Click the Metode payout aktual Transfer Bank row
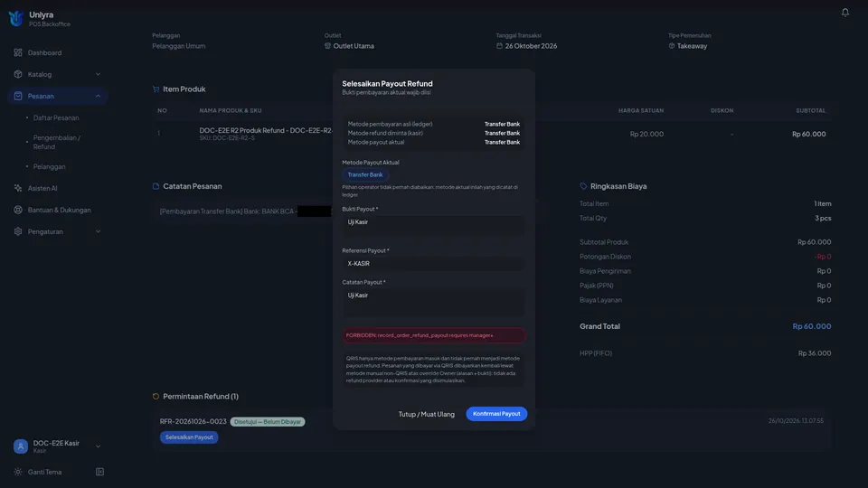 pyautogui.click(x=433, y=142)
